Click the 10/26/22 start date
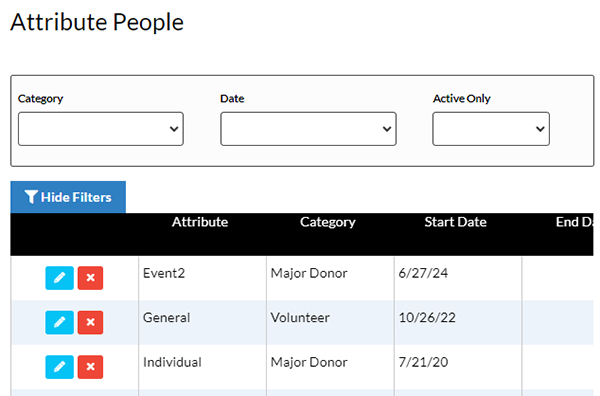 (x=427, y=318)
